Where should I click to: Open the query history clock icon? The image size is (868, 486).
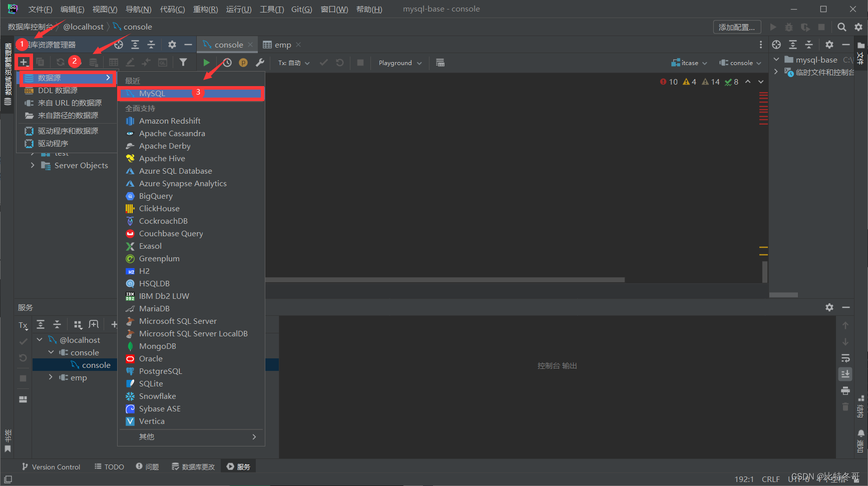[227, 63]
